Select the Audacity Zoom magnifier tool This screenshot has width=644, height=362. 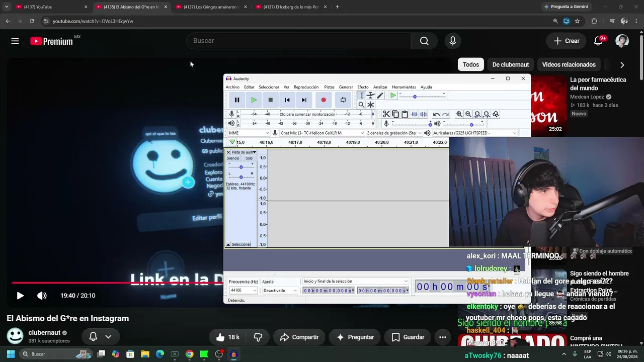[x=361, y=105]
